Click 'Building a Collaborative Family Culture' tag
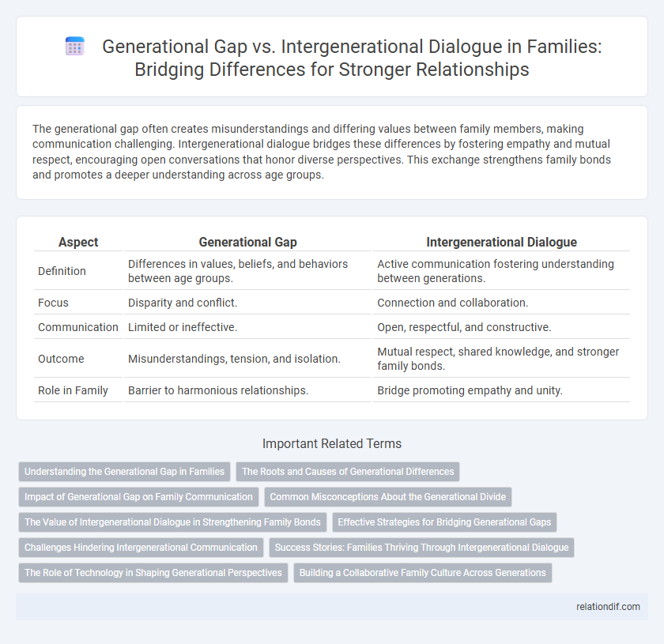 (x=422, y=572)
